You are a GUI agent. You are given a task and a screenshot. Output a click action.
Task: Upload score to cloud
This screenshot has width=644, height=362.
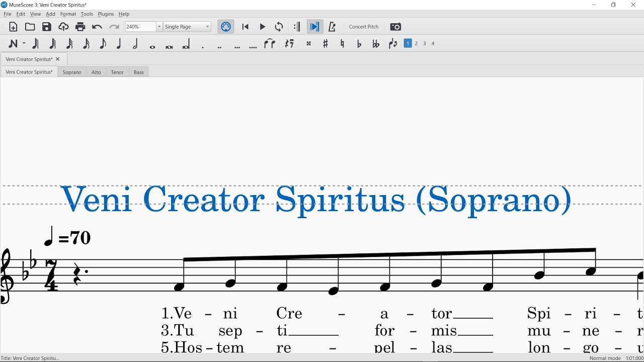(x=63, y=27)
